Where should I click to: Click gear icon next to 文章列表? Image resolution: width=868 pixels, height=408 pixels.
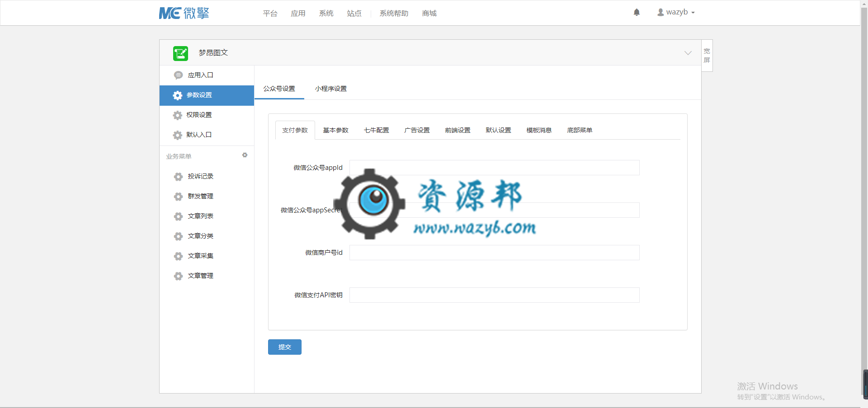[x=178, y=216]
